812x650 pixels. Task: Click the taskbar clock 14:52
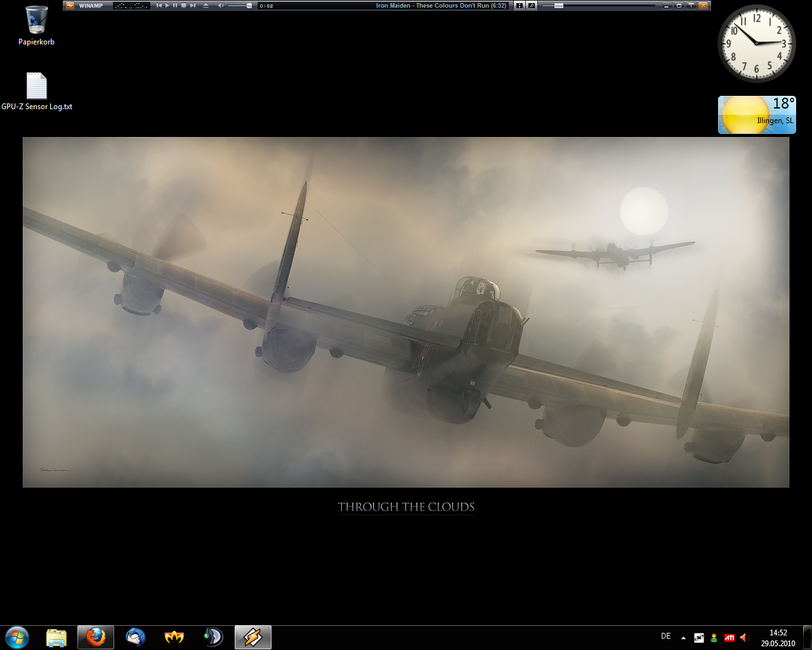(x=778, y=638)
